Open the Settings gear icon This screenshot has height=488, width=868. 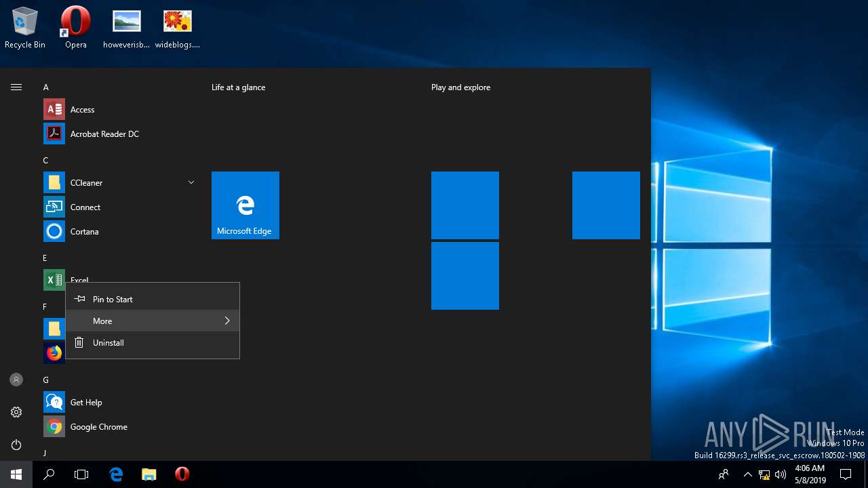[x=16, y=412]
